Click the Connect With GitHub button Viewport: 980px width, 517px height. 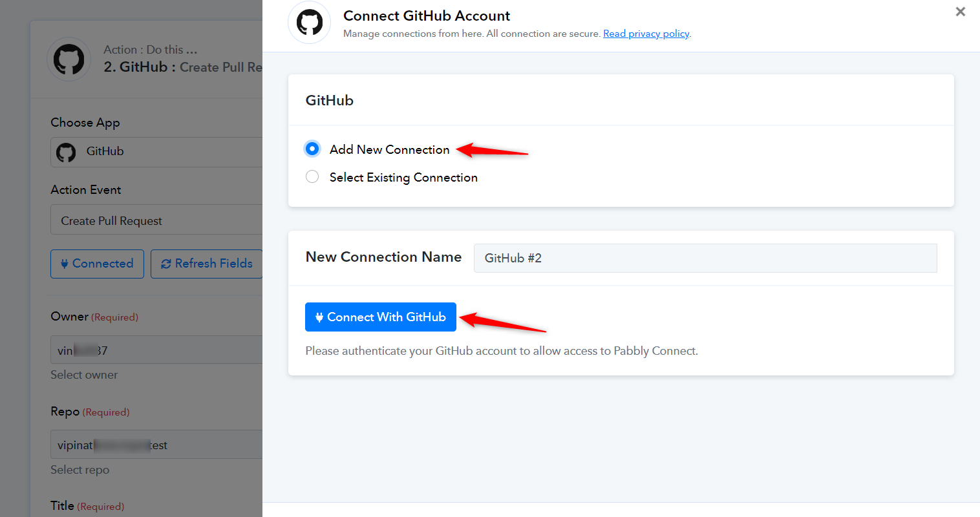tap(381, 317)
